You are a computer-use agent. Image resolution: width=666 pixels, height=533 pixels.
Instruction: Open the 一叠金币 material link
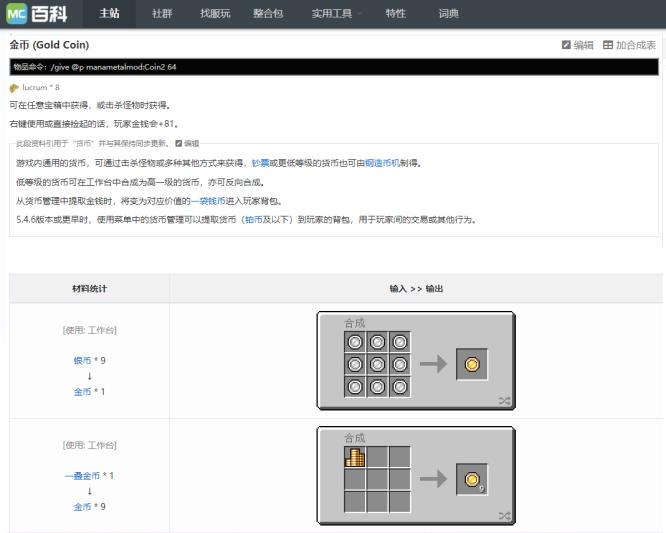coord(82,476)
